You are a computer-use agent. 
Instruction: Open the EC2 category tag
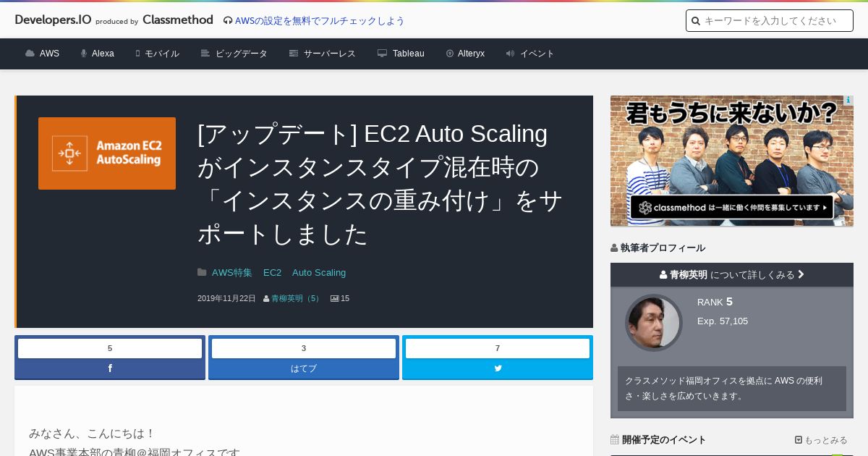coord(272,273)
